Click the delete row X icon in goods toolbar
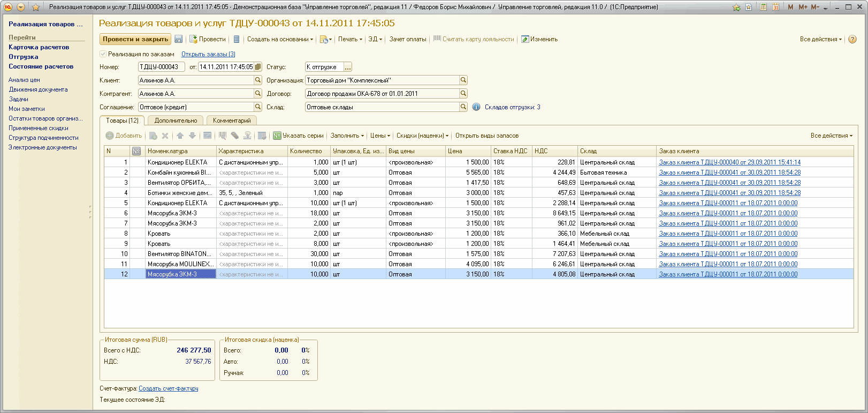The height and width of the screenshot is (413, 868). (165, 136)
